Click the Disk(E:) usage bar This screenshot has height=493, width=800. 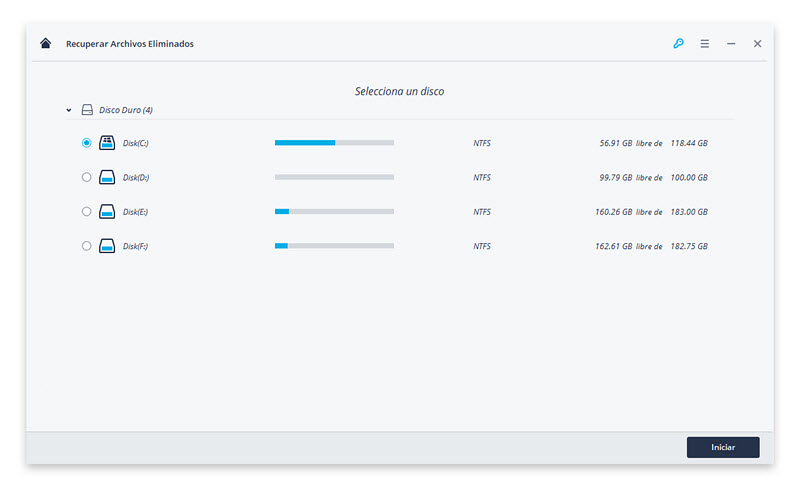tap(334, 211)
